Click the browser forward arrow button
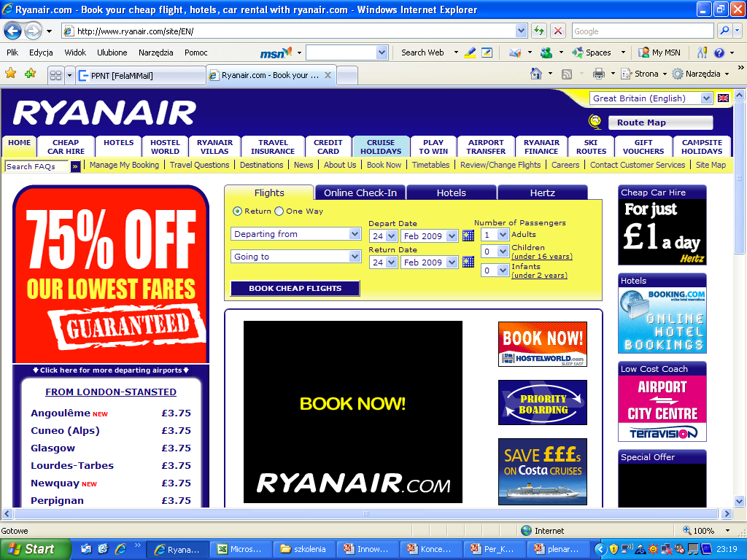The width and height of the screenshot is (747, 560). [33, 31]
